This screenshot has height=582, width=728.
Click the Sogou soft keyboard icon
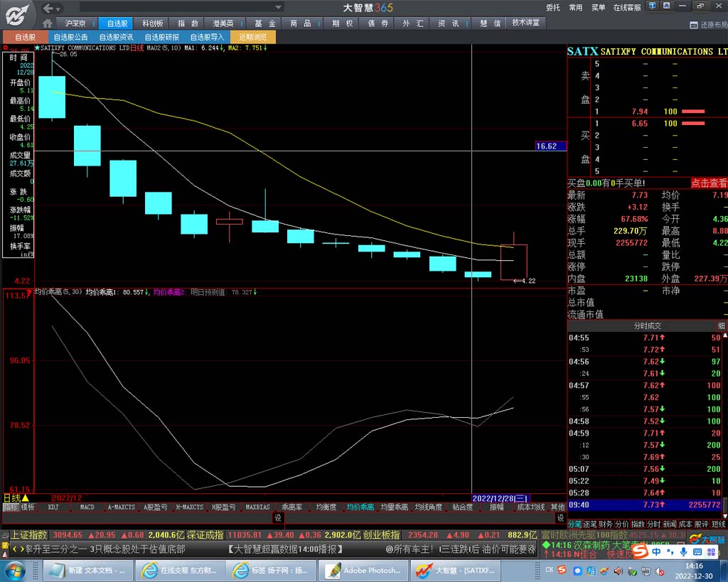click(x=697, y=552)
